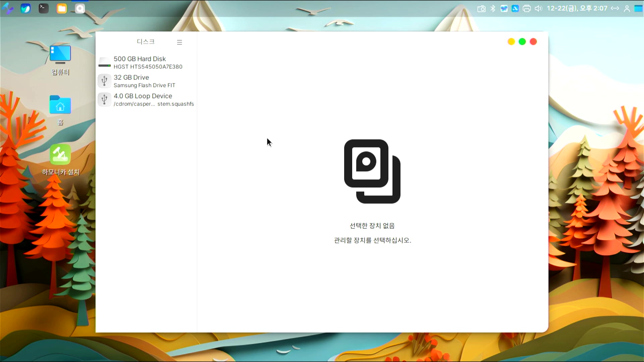Open the Bluetooth tray icon
This screenshot has height=362, width=644.
click(493, 8)
